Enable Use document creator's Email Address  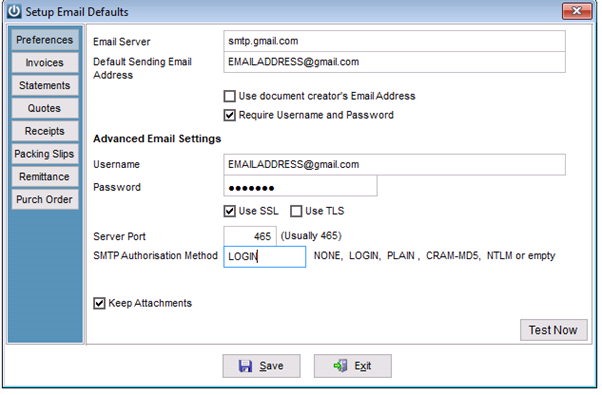230,96
